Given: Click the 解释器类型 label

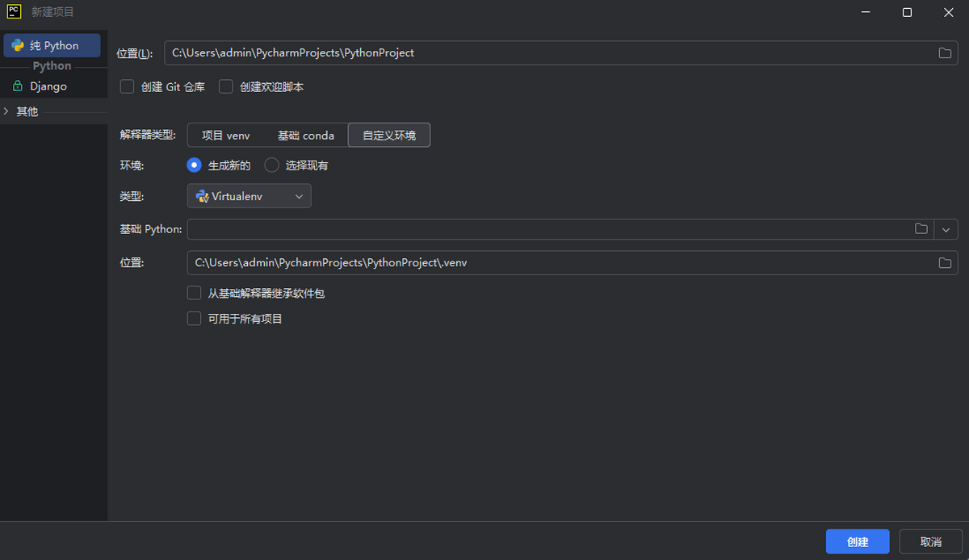Looking at the screenshot, I should (148, 136).
